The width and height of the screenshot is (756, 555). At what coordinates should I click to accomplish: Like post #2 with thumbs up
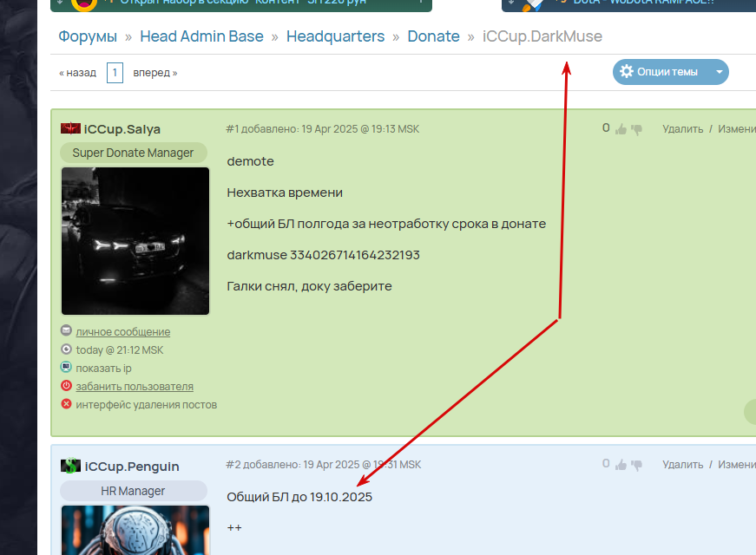(x=621, y=465)
